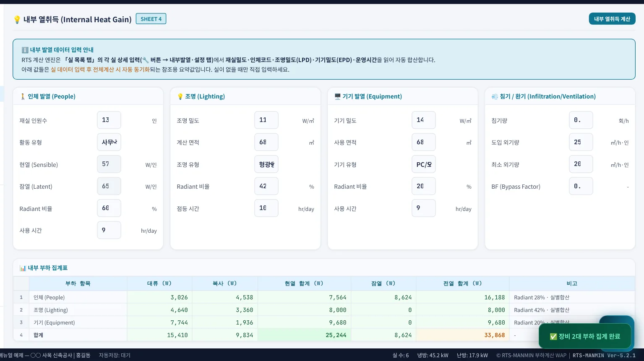Edit the People card 사용 시간 field

pos(109,230)
